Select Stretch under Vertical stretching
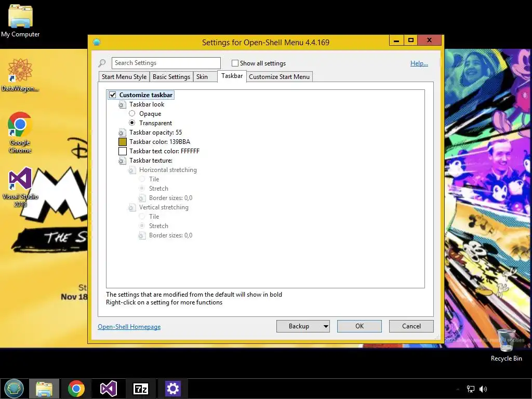This screenshot has width=532, height=399. coord(142,225)
